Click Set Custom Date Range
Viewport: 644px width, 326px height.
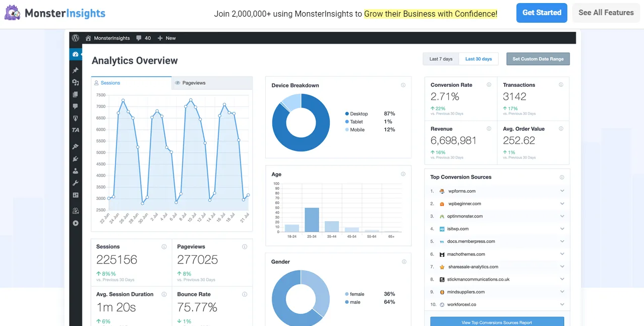click(x=538, y=59)
